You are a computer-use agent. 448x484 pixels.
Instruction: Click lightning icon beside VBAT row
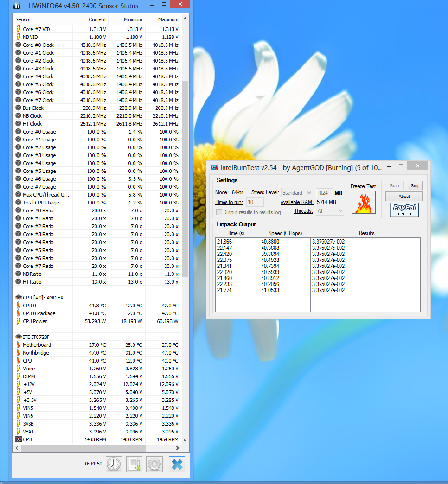(x=19, y=431)
